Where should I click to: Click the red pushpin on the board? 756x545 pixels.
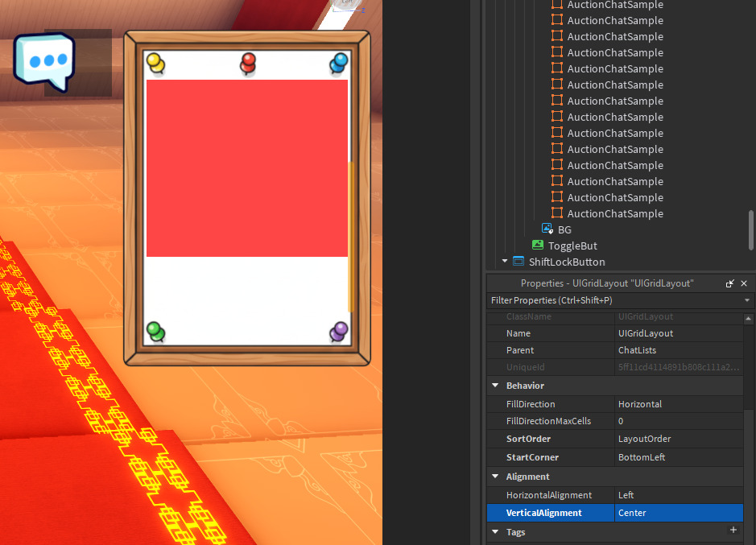[x=247, y=63]
